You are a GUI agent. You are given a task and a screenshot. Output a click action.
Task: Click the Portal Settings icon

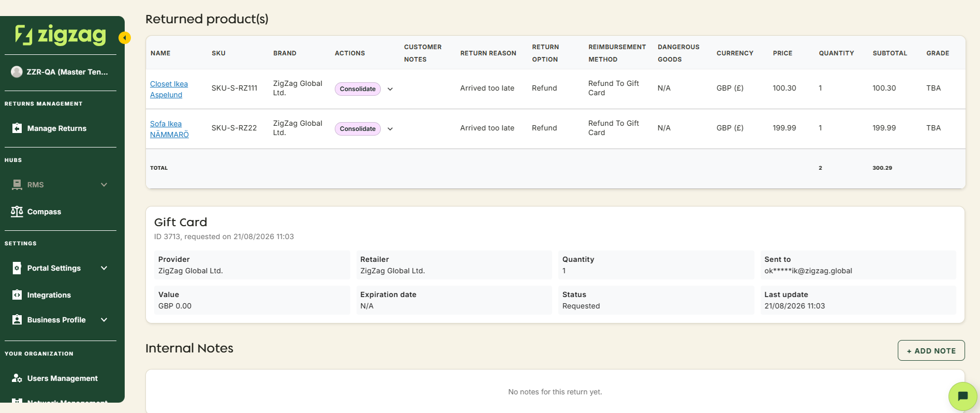17,268
